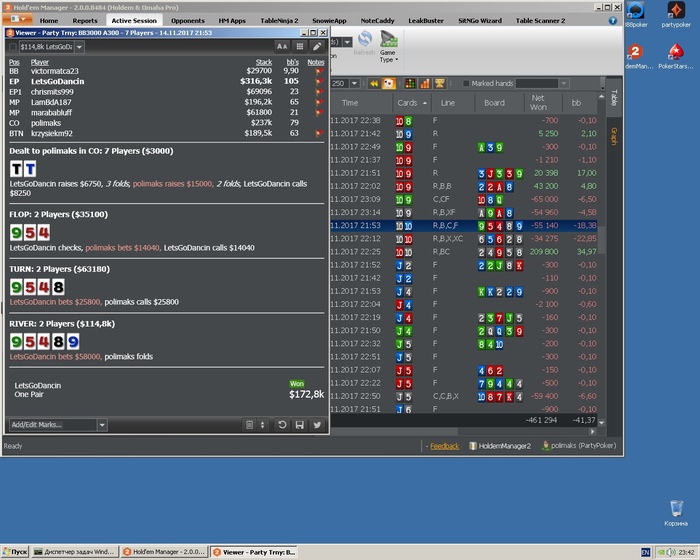Open note flag for marabalbluff
The image size is (700, 560).
[x=319, y=113]
